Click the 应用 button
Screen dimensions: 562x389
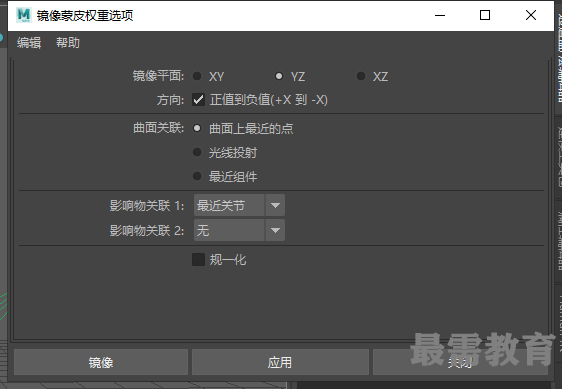coord(280,362)
